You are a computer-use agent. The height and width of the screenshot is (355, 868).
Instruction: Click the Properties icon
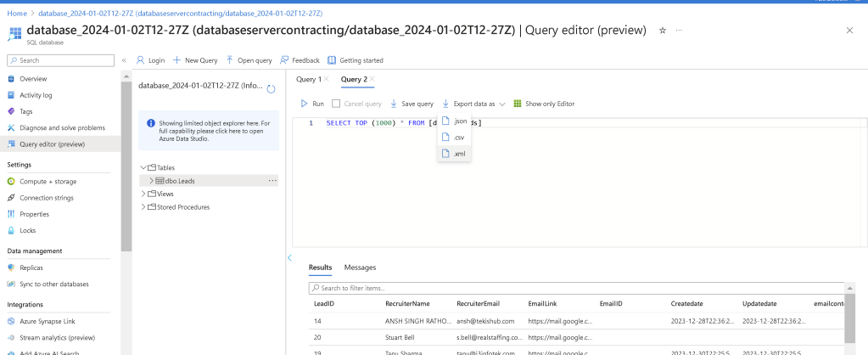click(x=11, y=214)
